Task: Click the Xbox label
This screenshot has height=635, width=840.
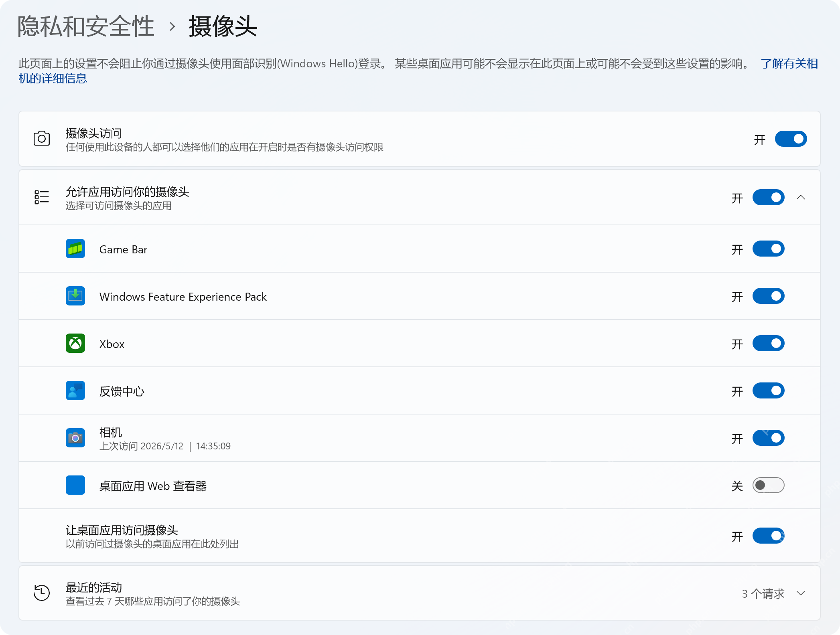Action: pyautogui.click(x=112, y=344)
